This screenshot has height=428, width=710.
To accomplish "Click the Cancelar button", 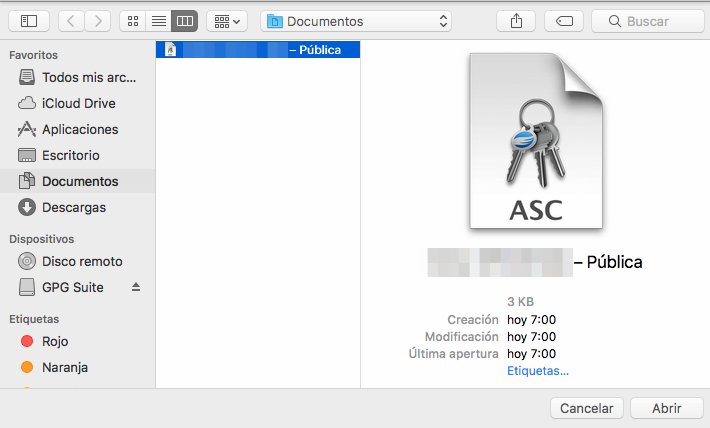I will click(x=587, y=408).
